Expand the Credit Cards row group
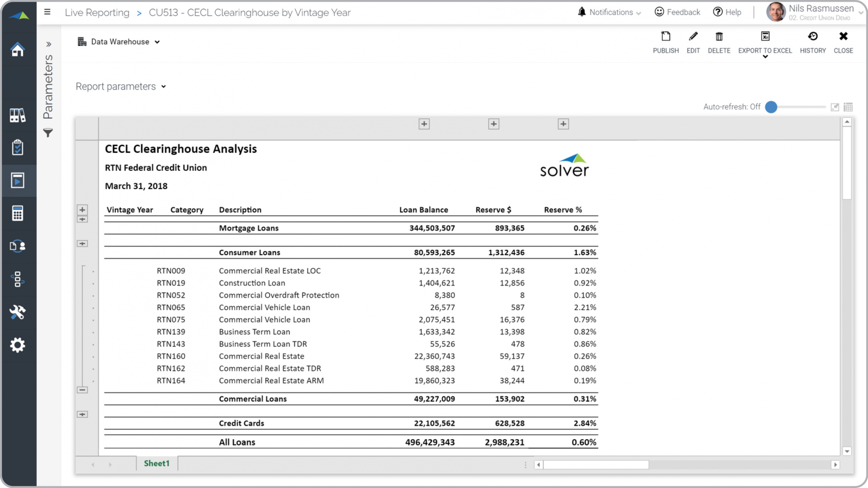Screen dimensions: 868x488 [82, 414]
